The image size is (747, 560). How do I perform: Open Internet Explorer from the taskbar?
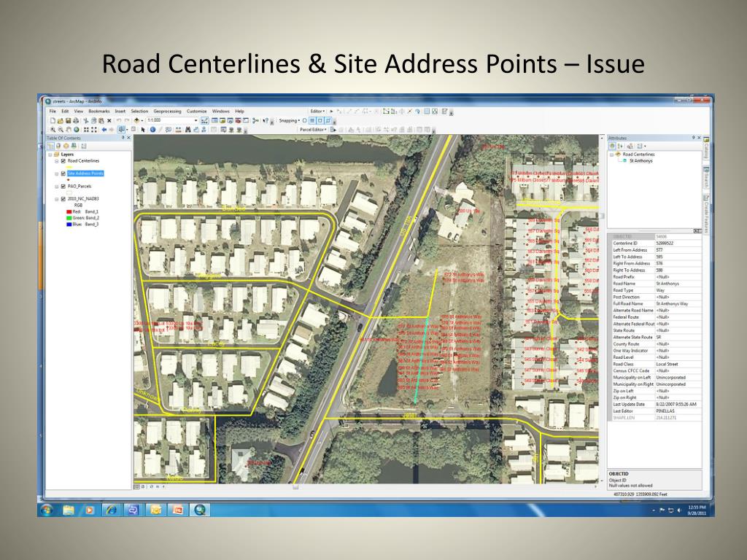(112, 510)
